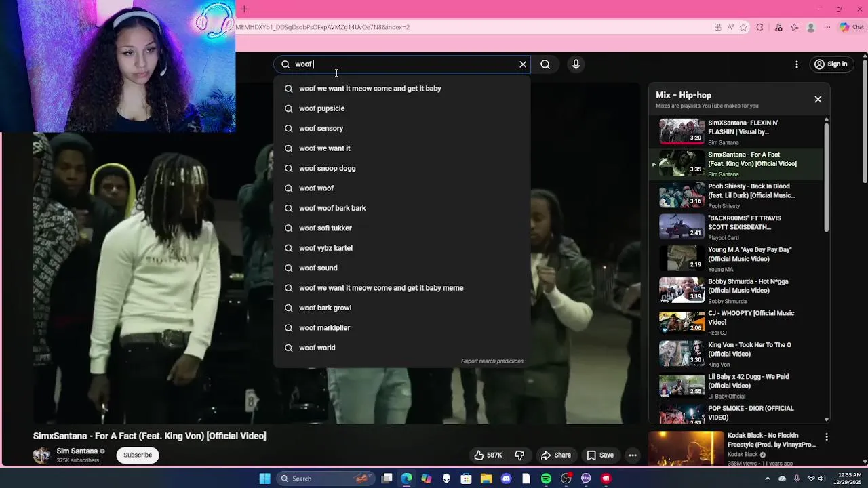Screen dimensions: 868x488
Task: Open Copilot Chat in Edge
Action: tap(852, 27)
